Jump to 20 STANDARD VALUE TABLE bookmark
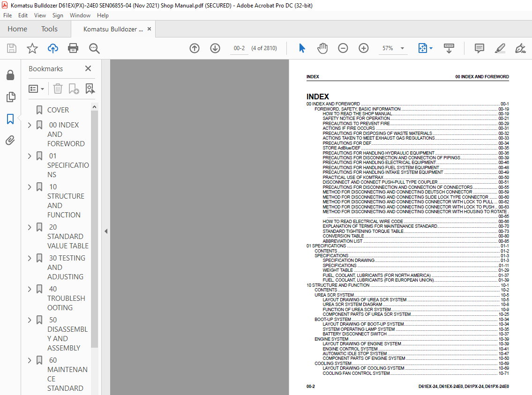Screen dimensions: 532x395 (x=68, y=236)
